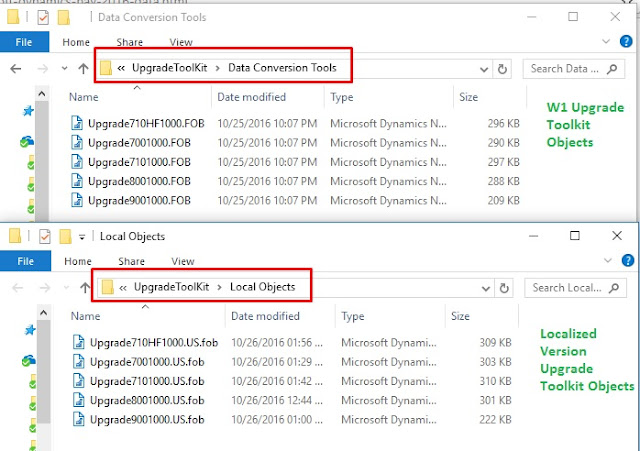Click Quick access star in Data Conversion Tools sidebar
Screen dimensions: 640x451
click(x=28, y=111)
